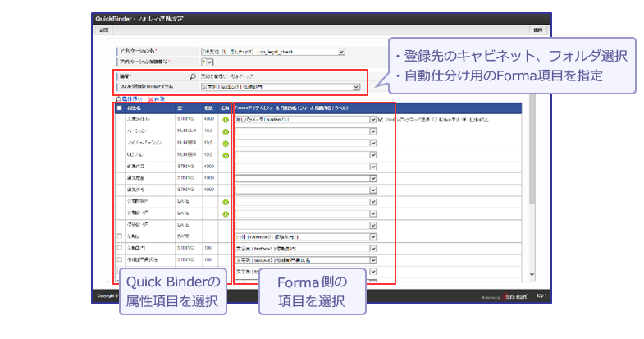Open the dropdown showing the textbox3 item

306,260
